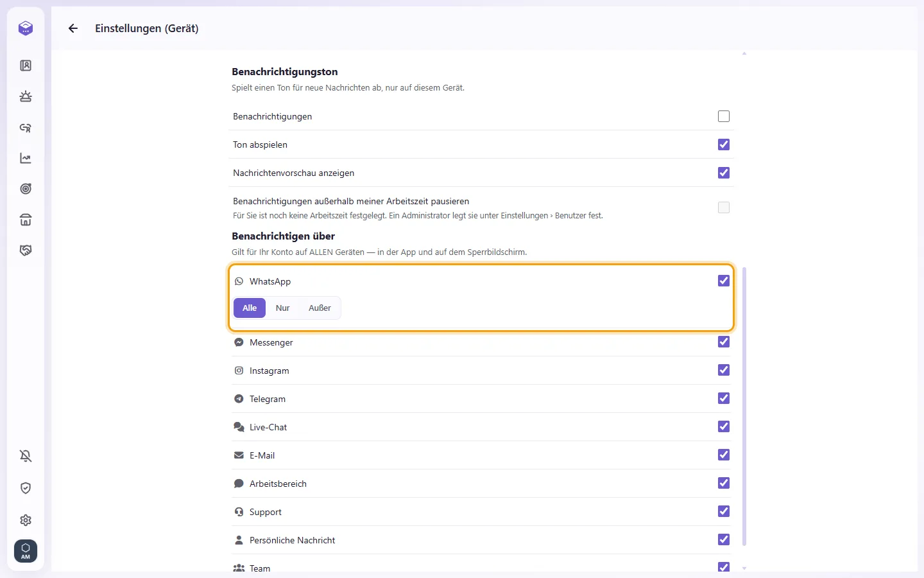Open the gear settings icon in sidebar
924x578 pixels.
(26, 520)
